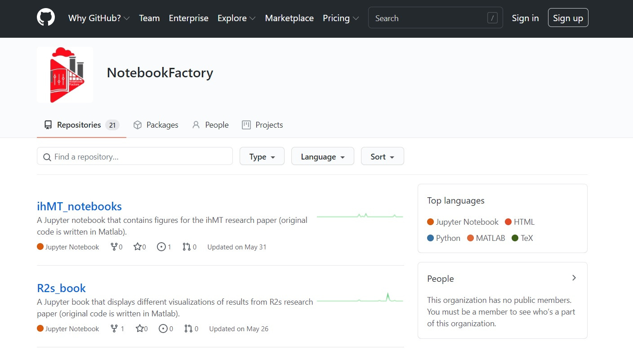633x364 pixels.
Task: Filter by MATLAB in Top languages
Action: [x=486, y=238]
